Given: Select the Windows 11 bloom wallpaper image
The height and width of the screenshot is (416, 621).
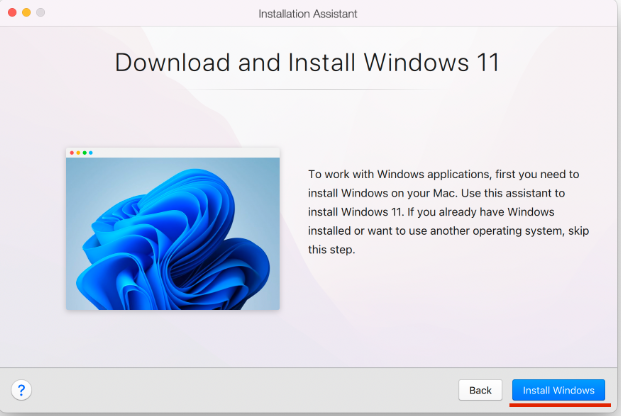Looking at the screenshot, I should pos(173,233).
